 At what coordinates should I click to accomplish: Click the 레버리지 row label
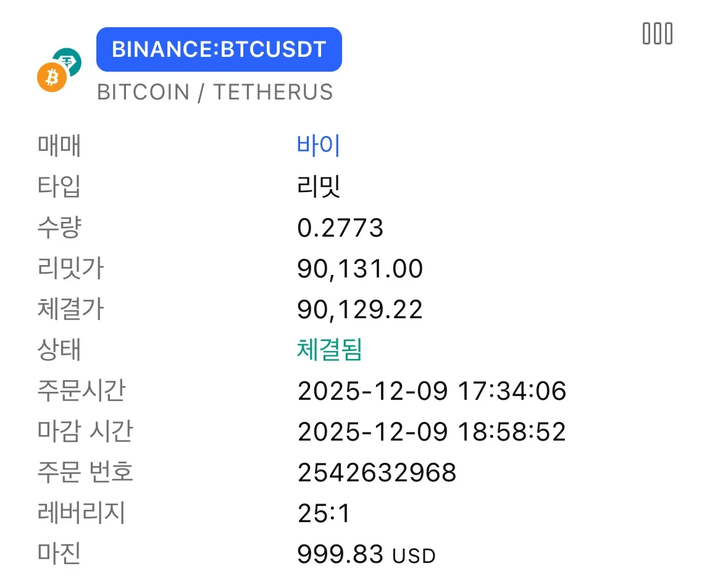(x=81, y=513)
